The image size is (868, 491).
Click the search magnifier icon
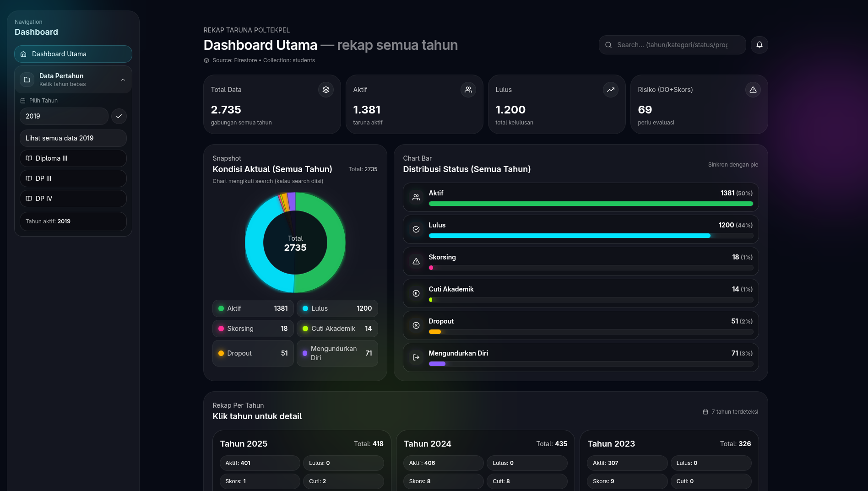608,45
